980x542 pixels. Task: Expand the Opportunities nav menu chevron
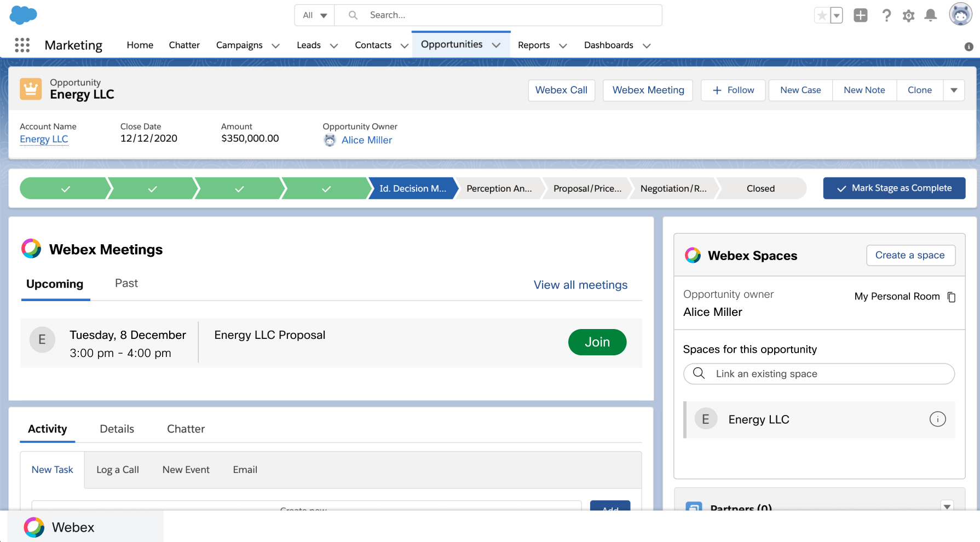pyautogui.click(x=497, y=45)
